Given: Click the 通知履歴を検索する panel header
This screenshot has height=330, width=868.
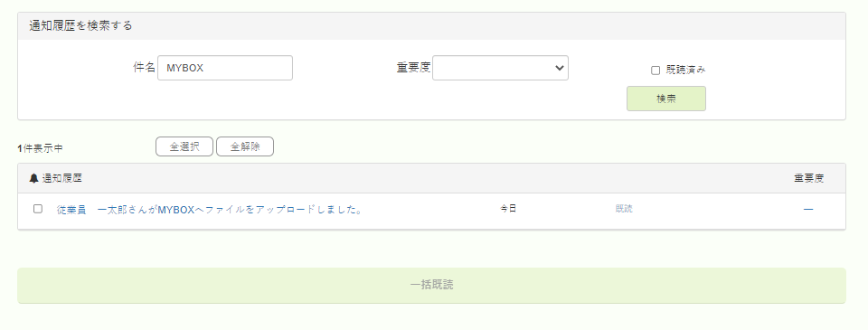Looking at the screenshot, I should point(432,26).
